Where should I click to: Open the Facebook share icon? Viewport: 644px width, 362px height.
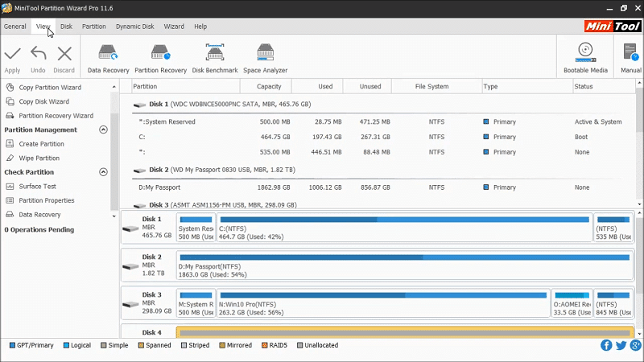click(x=606, y=345)
